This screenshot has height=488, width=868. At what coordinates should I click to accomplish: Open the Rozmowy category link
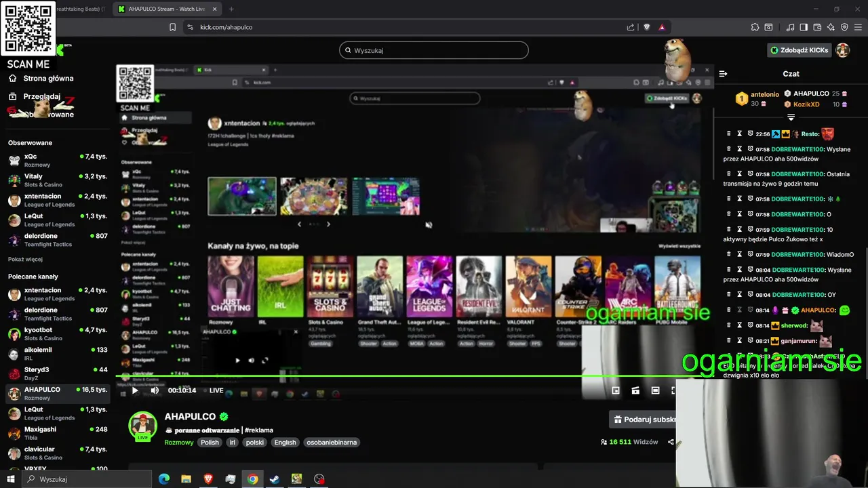pyautogui.click(x=179, y=442)
